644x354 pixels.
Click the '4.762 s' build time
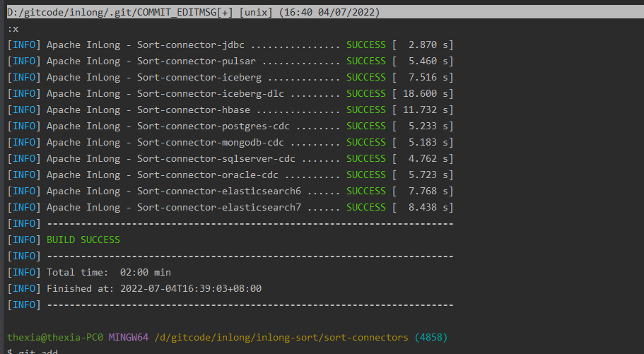tap(428, 158)
